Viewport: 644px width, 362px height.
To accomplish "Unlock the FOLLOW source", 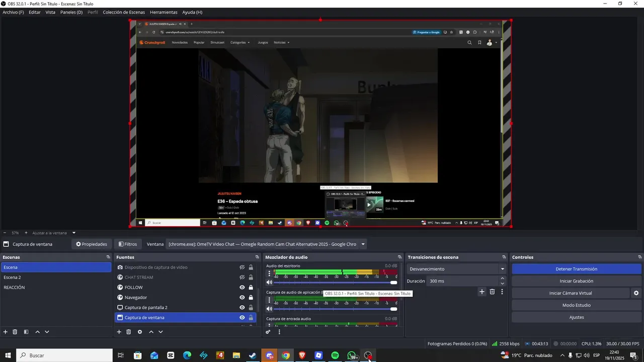I will click(251, 288).
